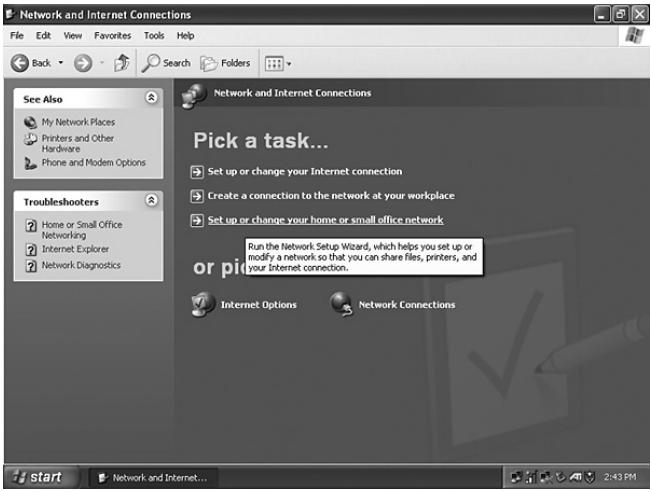
Task: Click the security shield tray icon
Action: 590,477
